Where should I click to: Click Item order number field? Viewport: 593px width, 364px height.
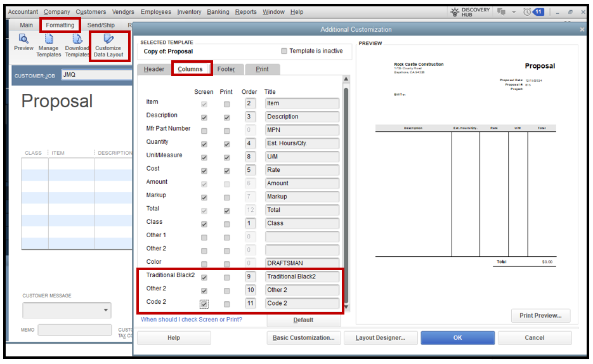250,103
